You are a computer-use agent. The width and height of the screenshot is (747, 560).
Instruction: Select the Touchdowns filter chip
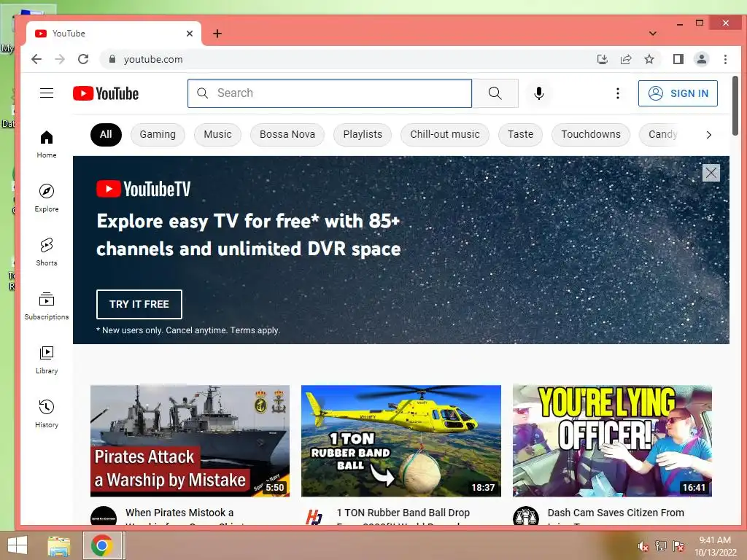point(591,135)
